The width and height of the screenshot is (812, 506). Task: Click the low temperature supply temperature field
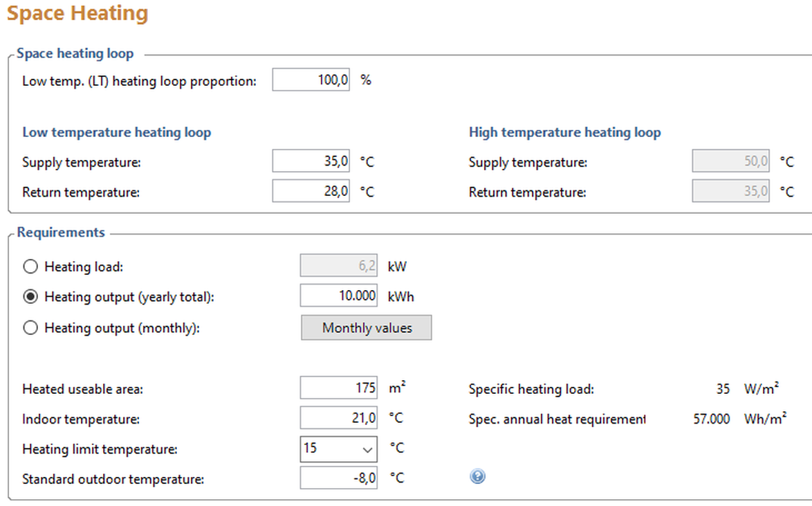pyautogui.click(x=311, y=162)
